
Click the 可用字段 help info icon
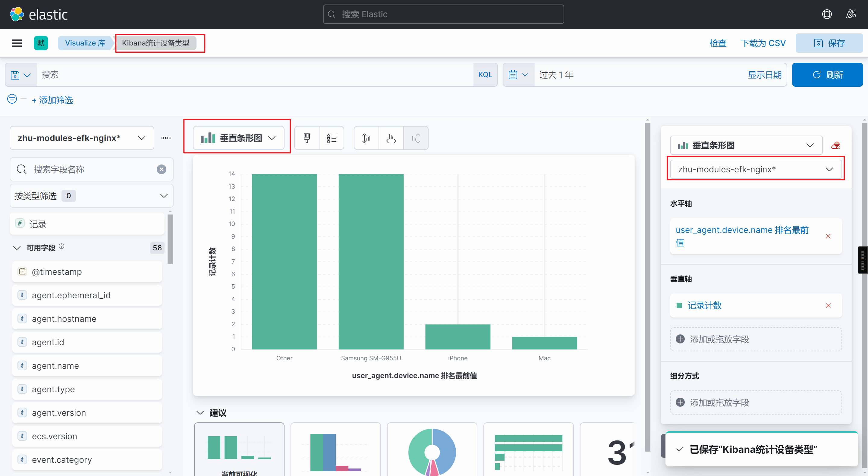tap(61, 246)
